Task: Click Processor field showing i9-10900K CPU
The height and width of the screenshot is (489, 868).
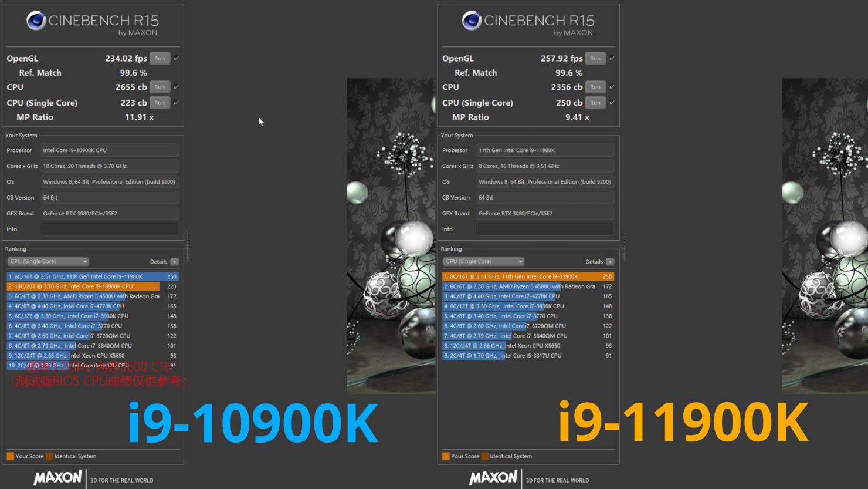Action: click(x=110, y=150)
